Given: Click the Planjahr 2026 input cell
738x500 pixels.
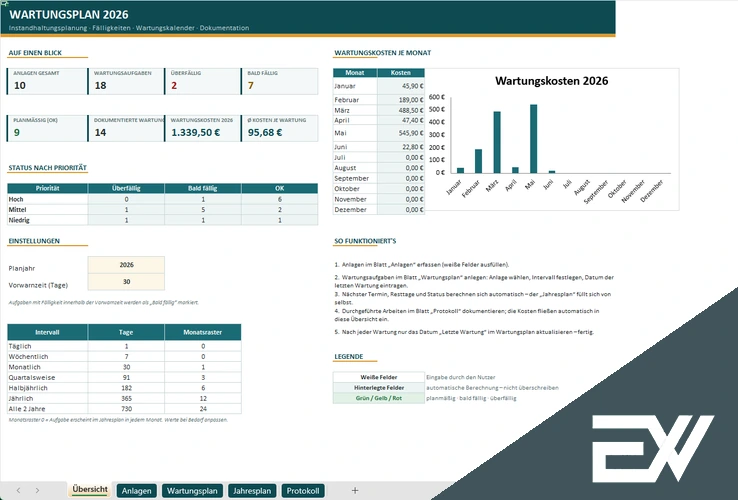Looking at the screenshot, I should coord(126,265).
